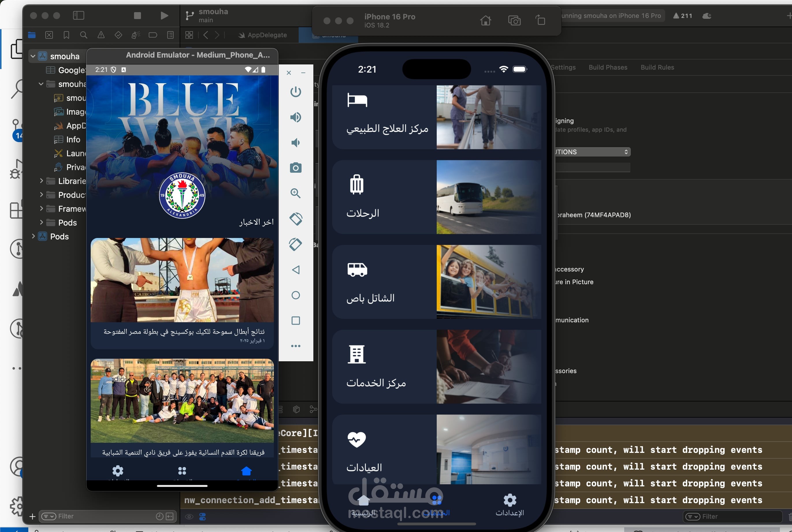Toggle the debug breakpoints icon

point(202,517)
